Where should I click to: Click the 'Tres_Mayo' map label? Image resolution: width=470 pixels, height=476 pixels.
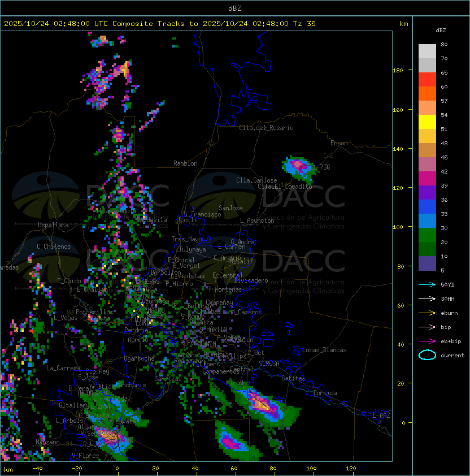[186, 239]
